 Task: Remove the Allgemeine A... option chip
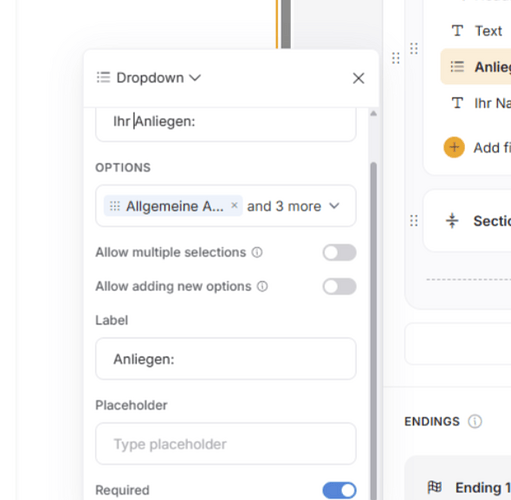[x=234, y=205]
